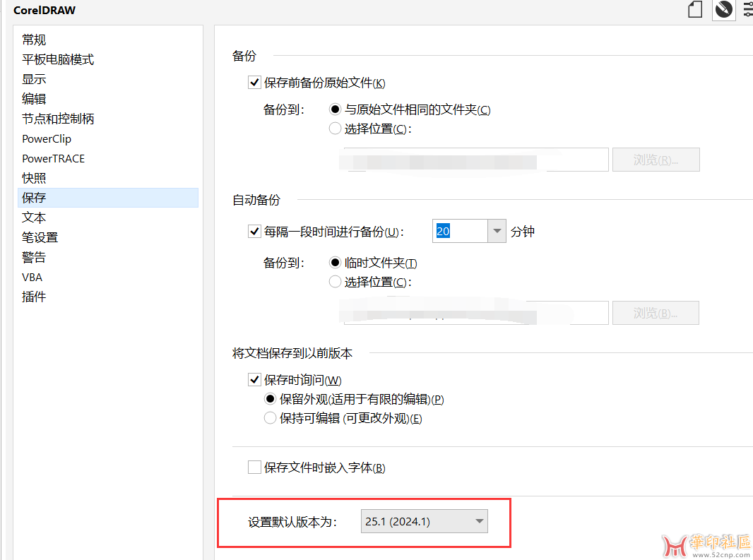Image resolution: width=753 pixels, height=560 pixels.
Task: Switch to the 文本 settings page
Action: coord(108,218)
